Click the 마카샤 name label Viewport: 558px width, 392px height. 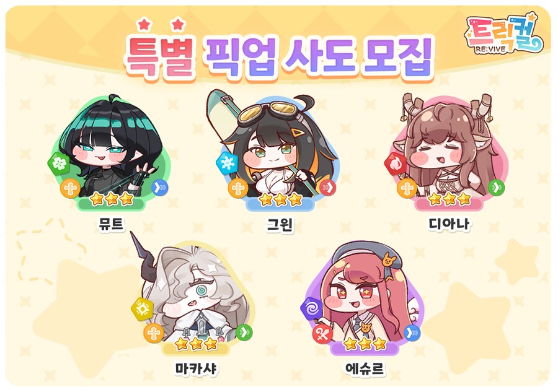pos(195,368)
